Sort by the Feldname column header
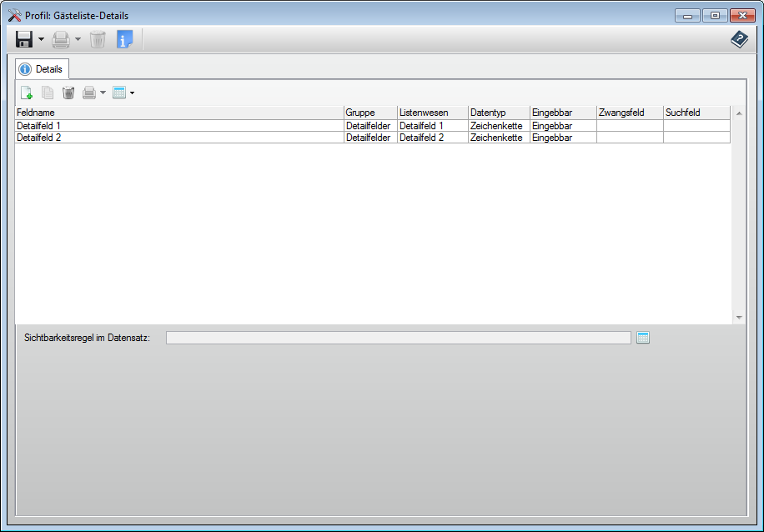The height and width of the screenshot is (532, 764). click(x=178, y=113)
